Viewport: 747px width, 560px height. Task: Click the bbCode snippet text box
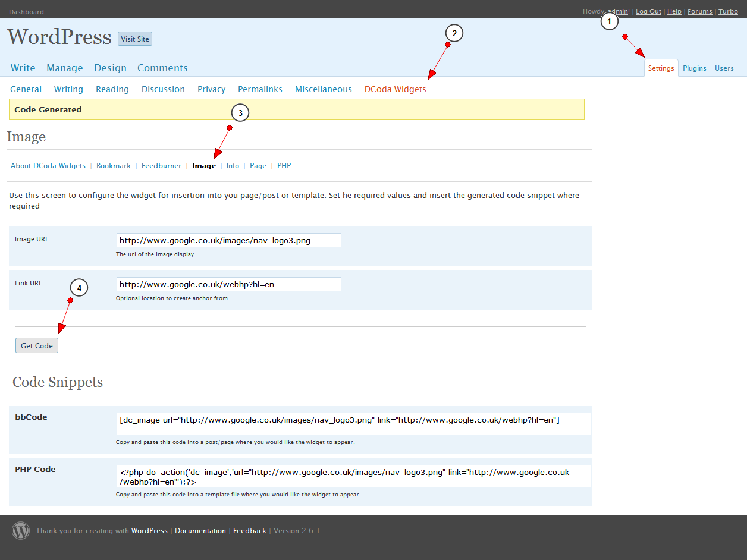coord(354,424)
